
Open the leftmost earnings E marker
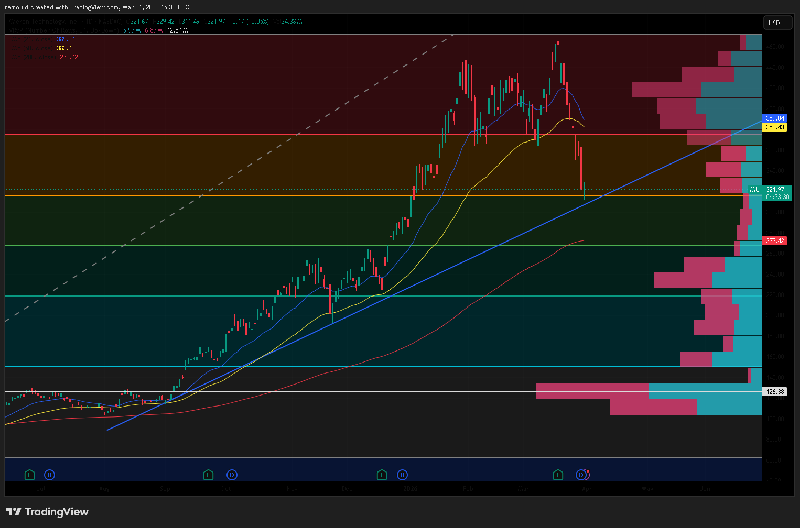pos(30,473)
